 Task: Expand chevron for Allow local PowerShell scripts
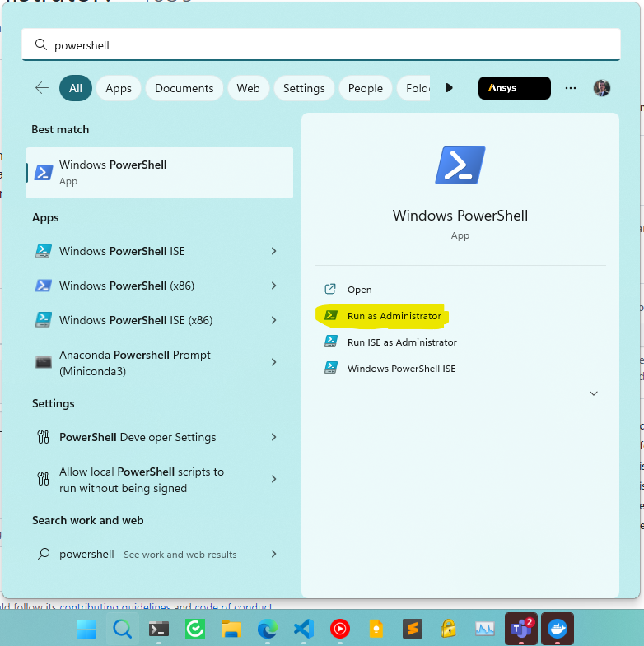pyautogui.click(x=273, y=479)
